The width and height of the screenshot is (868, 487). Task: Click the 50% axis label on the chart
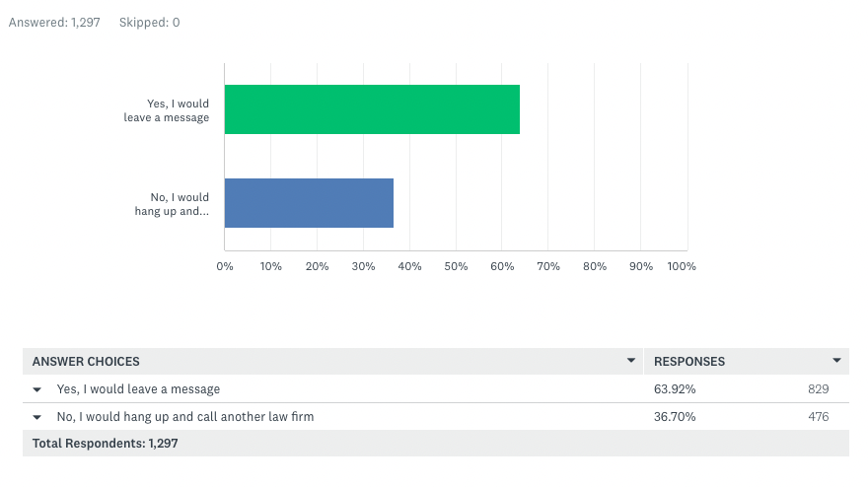[456, 266]
